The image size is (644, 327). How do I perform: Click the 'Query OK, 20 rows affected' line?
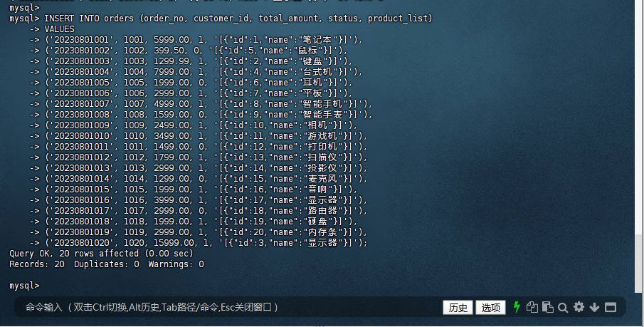(101, 253)
